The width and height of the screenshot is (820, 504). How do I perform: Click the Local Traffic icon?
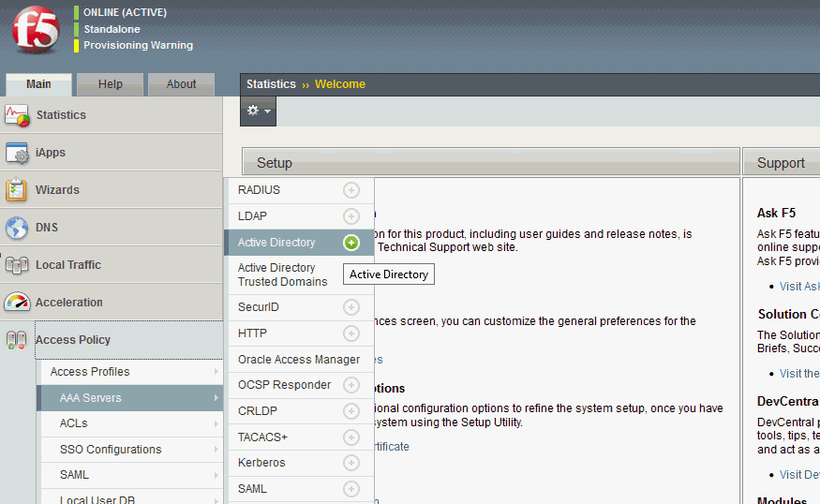17,265
